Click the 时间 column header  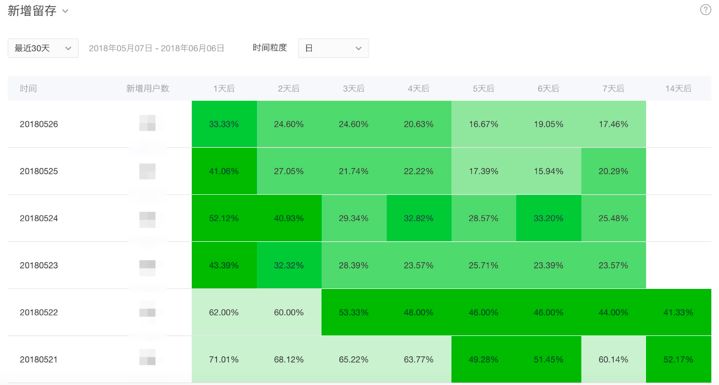click(28, 88)
